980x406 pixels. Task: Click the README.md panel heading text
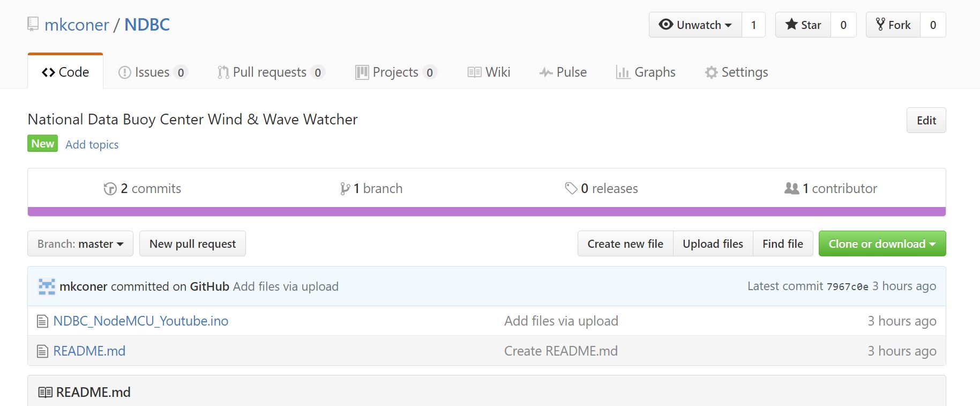point(93,393)
